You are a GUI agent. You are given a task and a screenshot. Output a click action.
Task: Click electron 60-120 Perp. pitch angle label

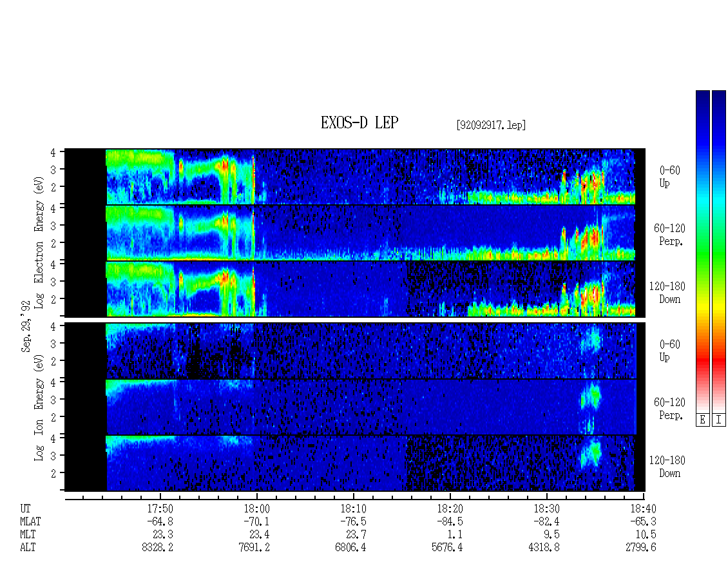(x=669, y=235)
